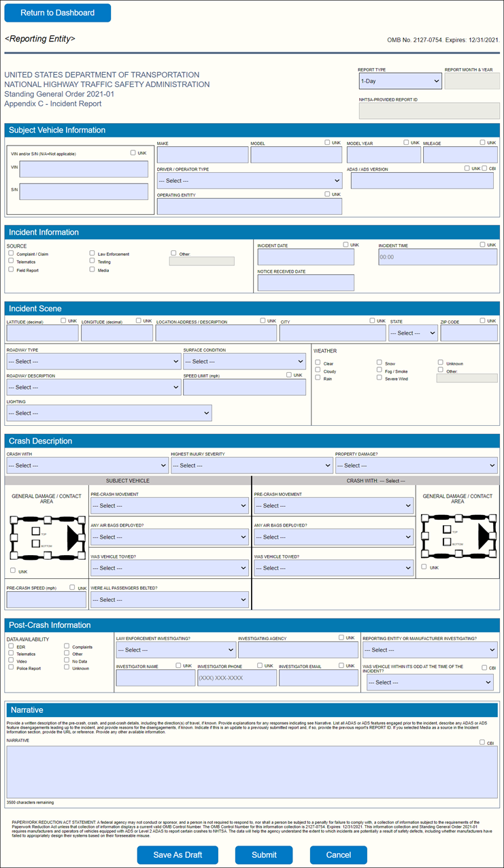Tick the CBI checkbox for ADAS / ADS Version

484,168
